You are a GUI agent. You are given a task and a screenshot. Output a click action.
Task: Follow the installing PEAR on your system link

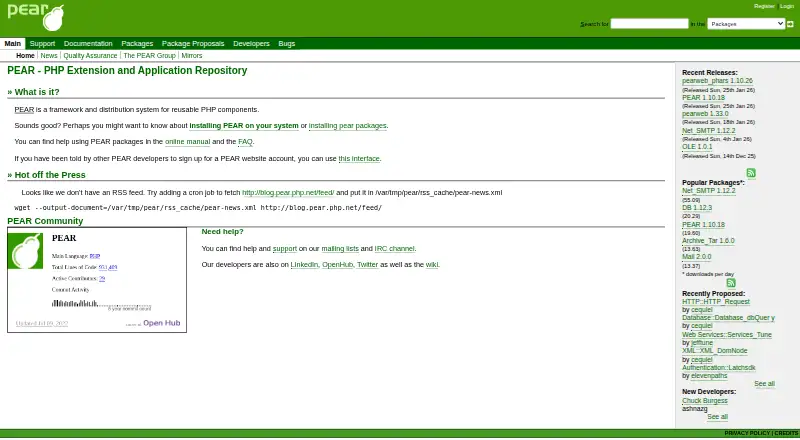(244, 126)
